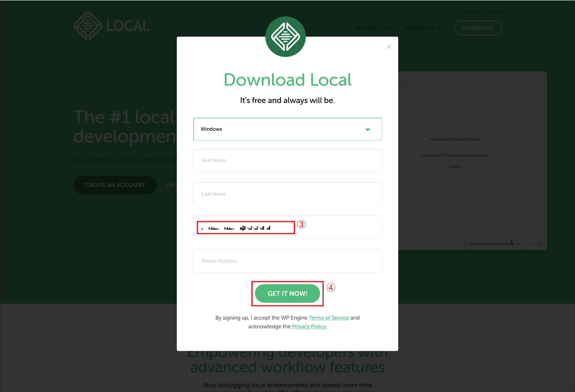Click the Local logo in page header
The image size is (575, 392).
(111, 26)
